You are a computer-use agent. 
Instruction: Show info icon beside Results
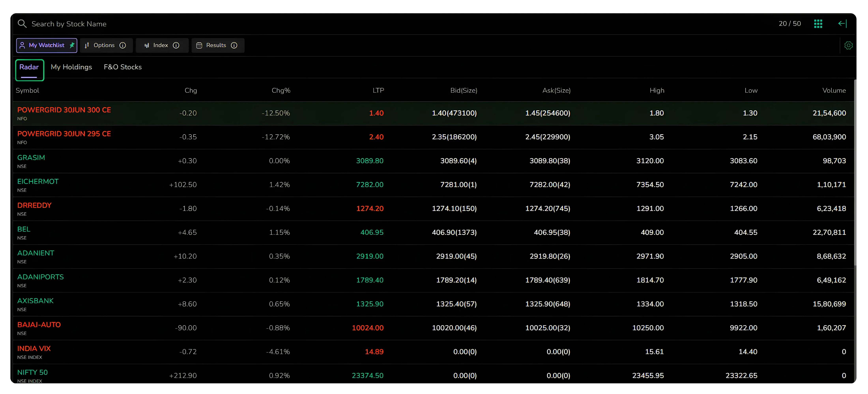click(x=234, y=46)
